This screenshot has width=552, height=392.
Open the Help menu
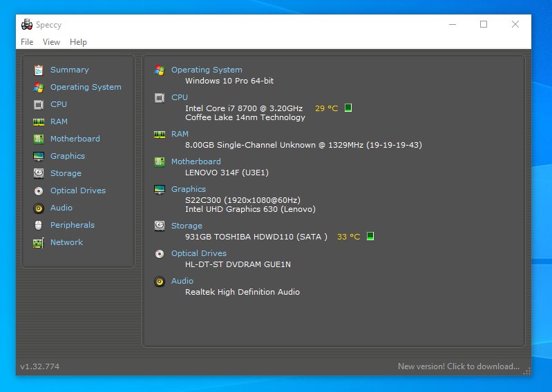coord(78,42)
